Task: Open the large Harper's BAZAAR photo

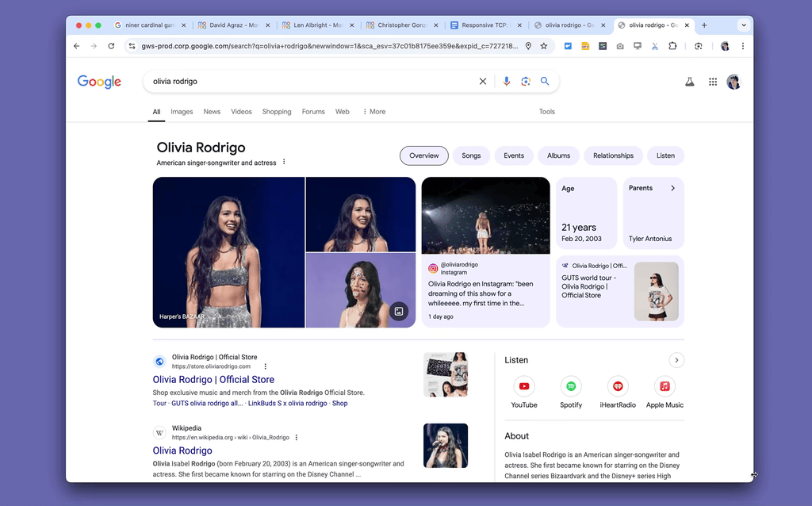Action: point(228,252)
